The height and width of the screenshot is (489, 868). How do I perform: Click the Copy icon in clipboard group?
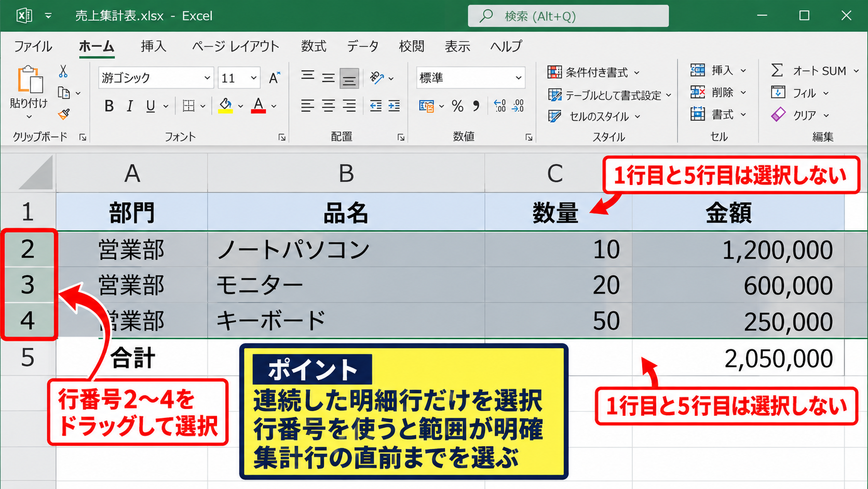pyautogui.click(x=64, y=93)
